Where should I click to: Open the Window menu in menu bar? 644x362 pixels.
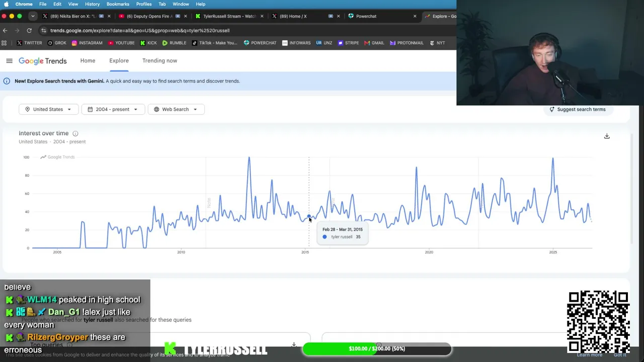pos(181,4)
